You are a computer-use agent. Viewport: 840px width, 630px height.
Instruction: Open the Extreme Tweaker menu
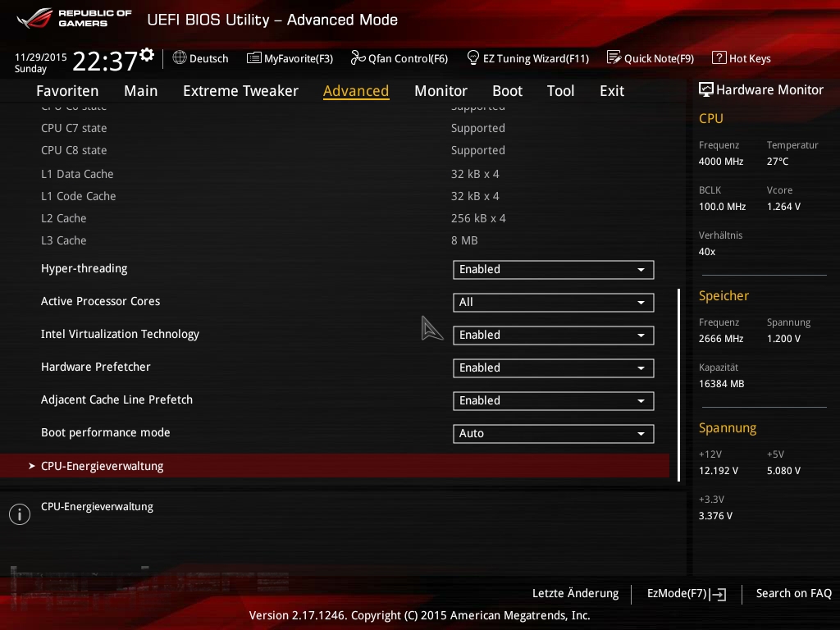point(240,91)
